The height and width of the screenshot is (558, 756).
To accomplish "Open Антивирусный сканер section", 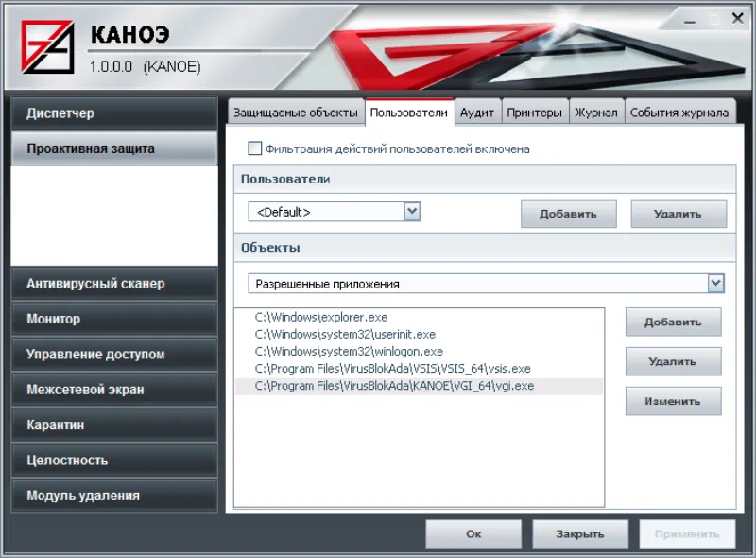I will pos(114,284).
